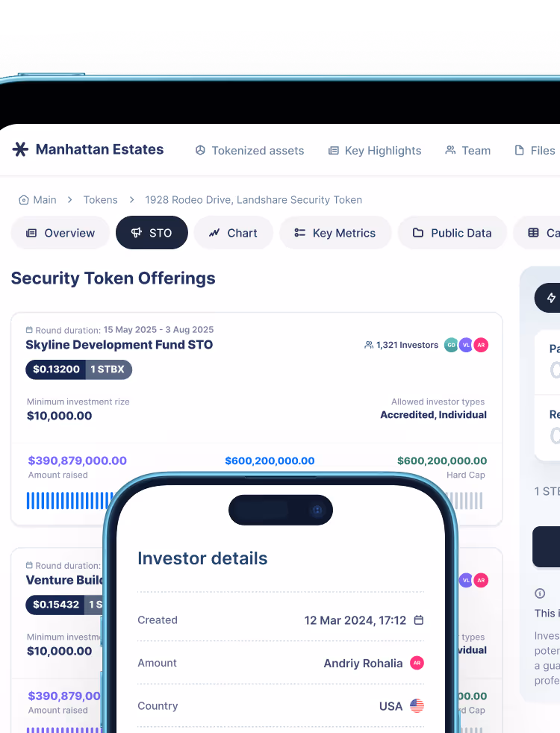Open the 1,321 Investors list
The width and height of the screenshot is (560, 733).
click(x=401, y=345)
